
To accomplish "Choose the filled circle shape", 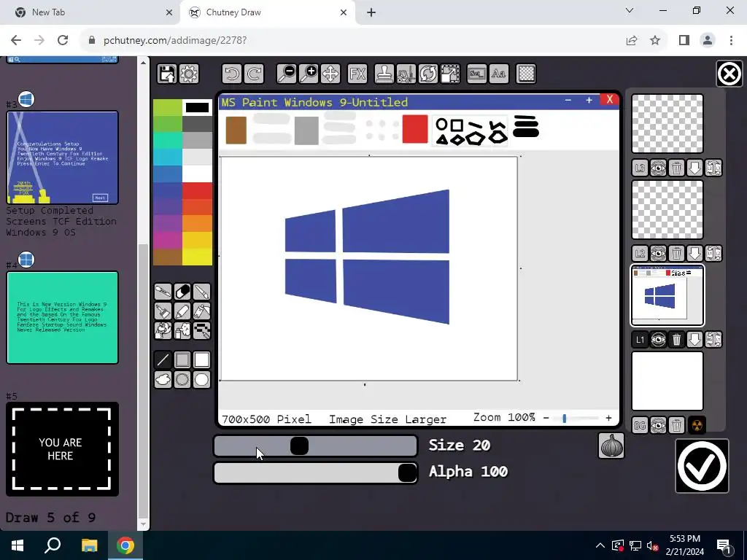I will click(202, 379).
